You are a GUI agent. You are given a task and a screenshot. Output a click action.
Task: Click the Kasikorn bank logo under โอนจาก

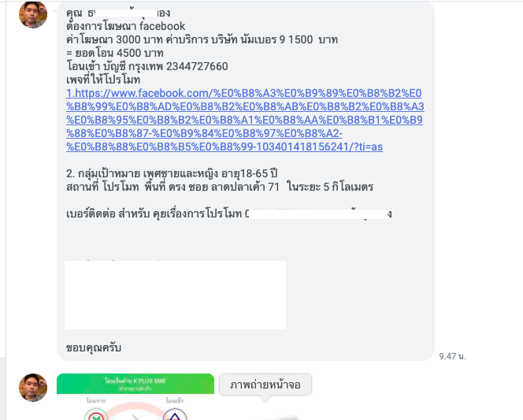96,414
